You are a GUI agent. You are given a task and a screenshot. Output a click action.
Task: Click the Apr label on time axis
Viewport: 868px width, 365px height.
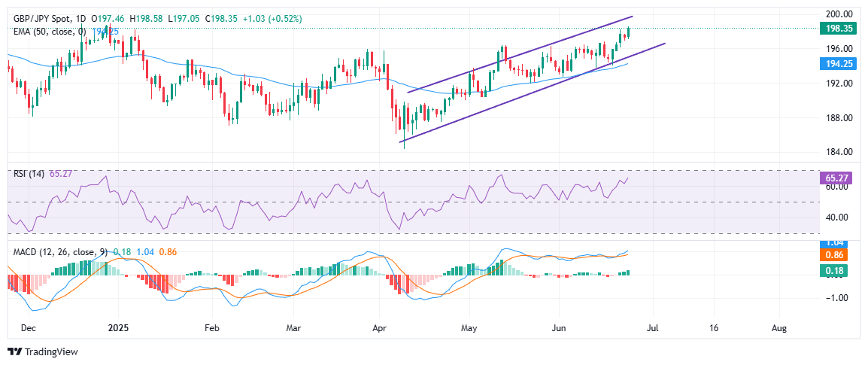click(379, 328)
